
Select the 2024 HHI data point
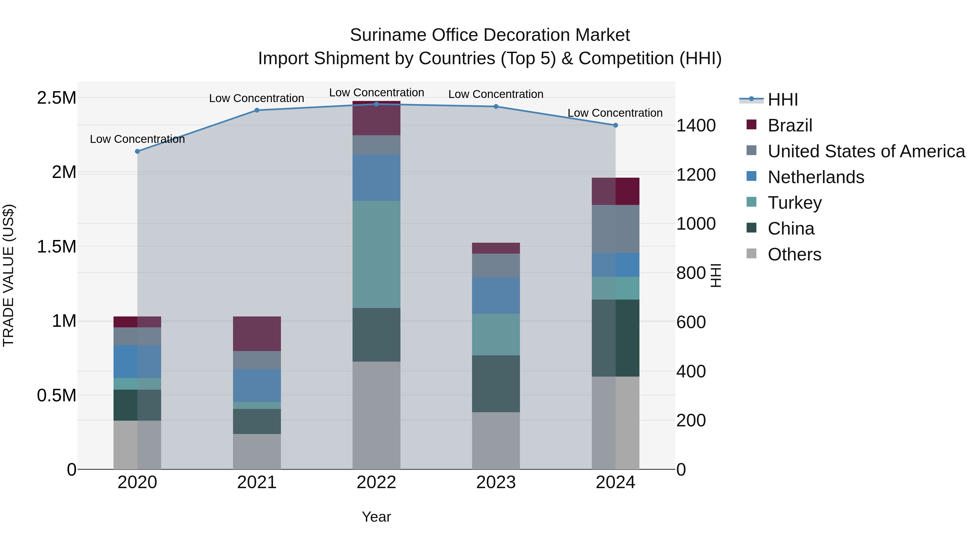pyautogui.click(x=615, y=125)
